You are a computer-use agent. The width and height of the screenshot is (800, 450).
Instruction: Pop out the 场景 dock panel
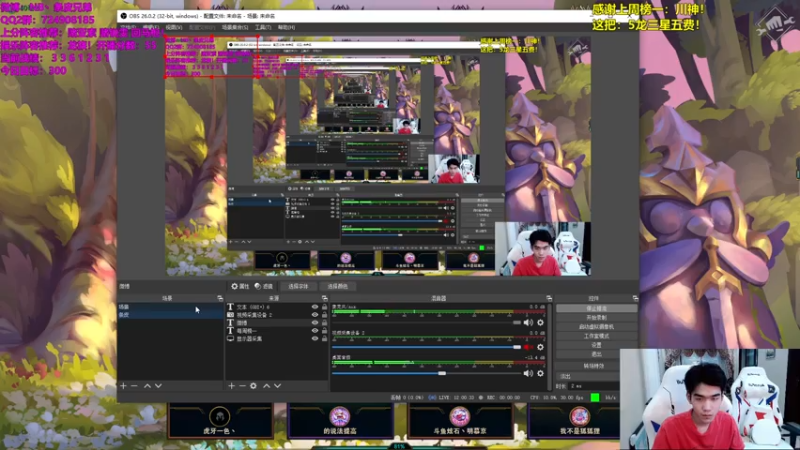tap(220, 298)
